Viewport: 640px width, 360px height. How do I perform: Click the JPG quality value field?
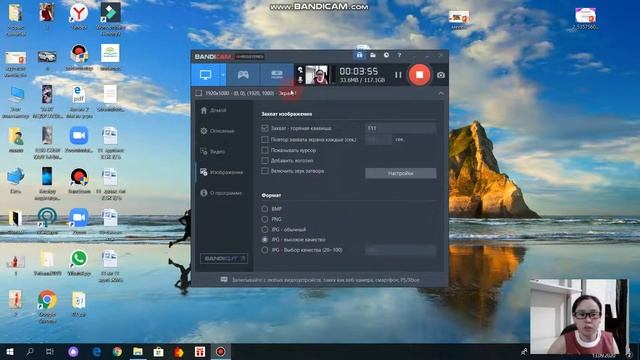(x=400, y=250)
